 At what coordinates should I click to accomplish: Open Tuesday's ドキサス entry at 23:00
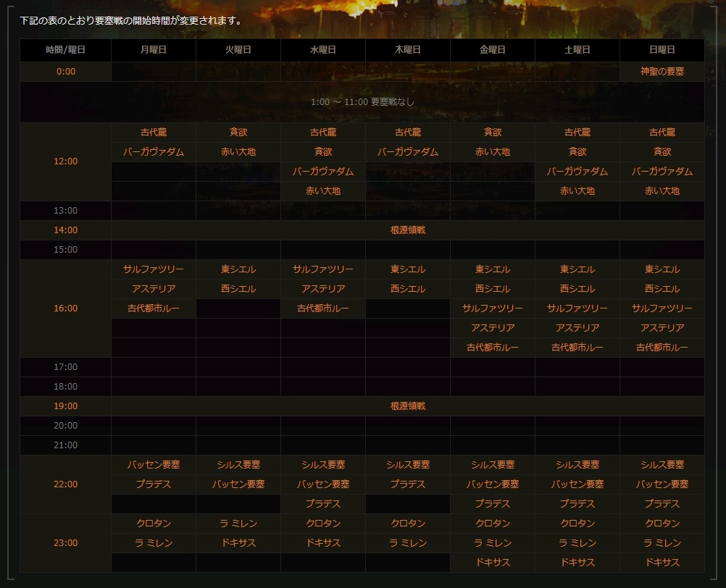(x=238, y=543)
